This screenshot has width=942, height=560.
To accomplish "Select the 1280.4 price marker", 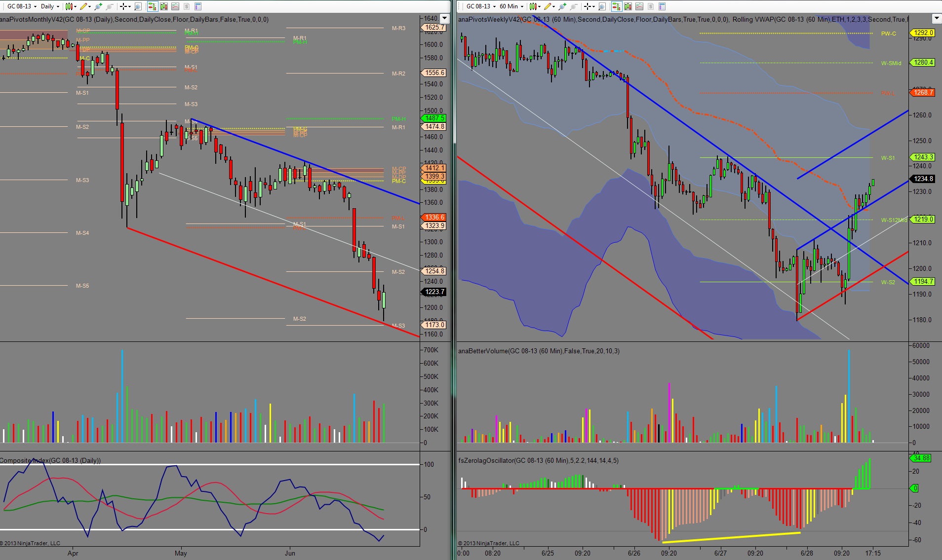I will tap(922, 63).
